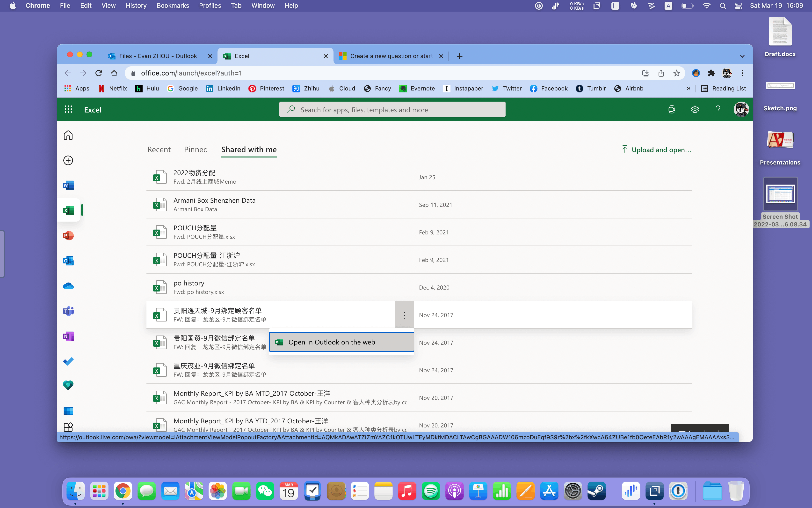Viewport: 812px width, 508px height.
Task: Select the Shared with me tab
Action: pyautogui.click(x=249, y=149)
